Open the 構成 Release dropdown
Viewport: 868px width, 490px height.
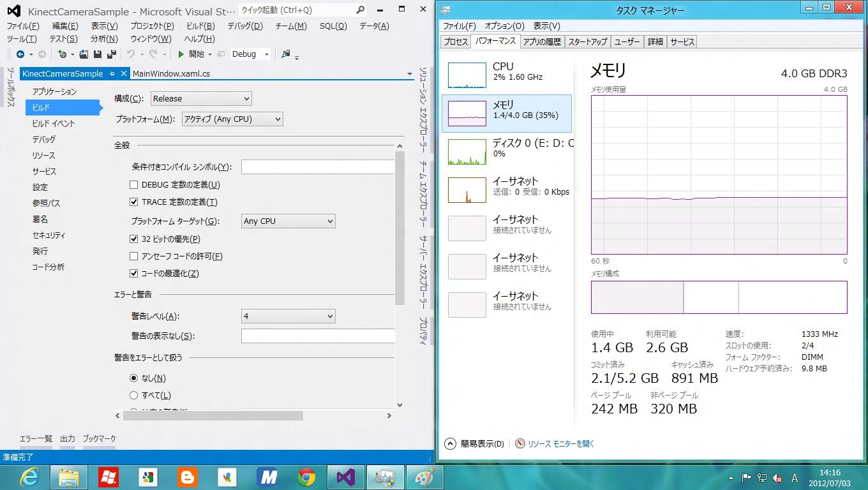[201, 98]
